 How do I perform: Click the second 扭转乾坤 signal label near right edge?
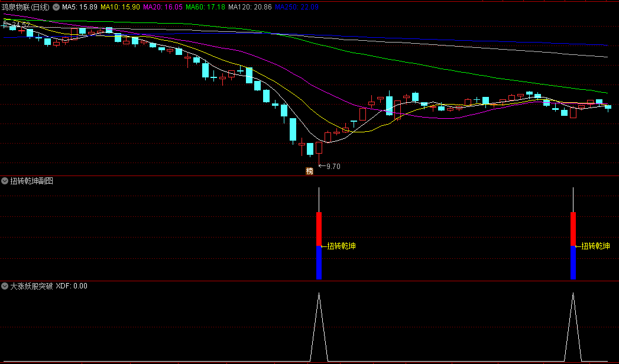595,246
